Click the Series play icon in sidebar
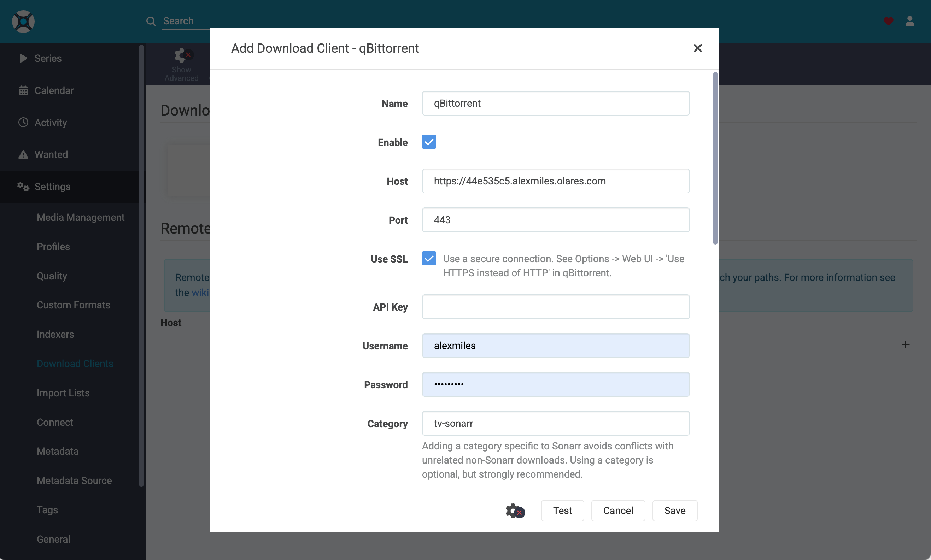 (x=23, y=58)
